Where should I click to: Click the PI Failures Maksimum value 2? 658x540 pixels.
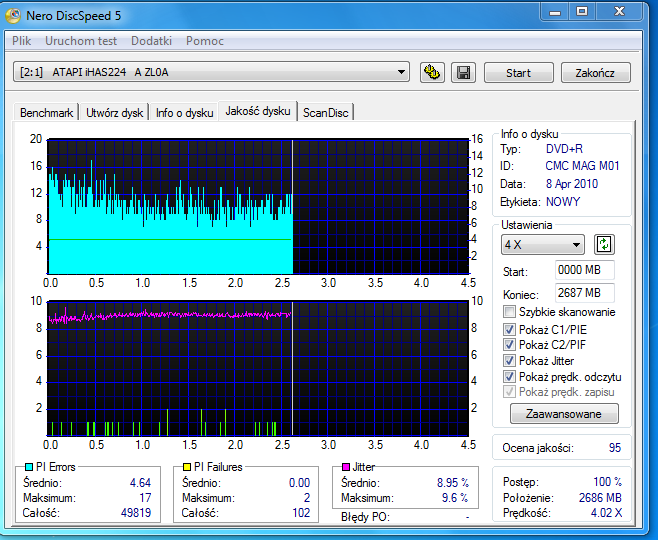pos(307,498)
